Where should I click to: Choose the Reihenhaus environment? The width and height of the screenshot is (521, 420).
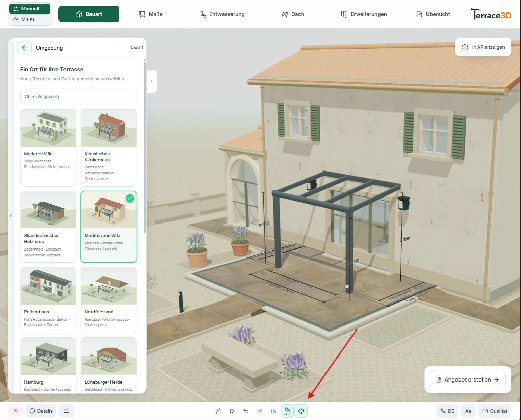point(48,300)
